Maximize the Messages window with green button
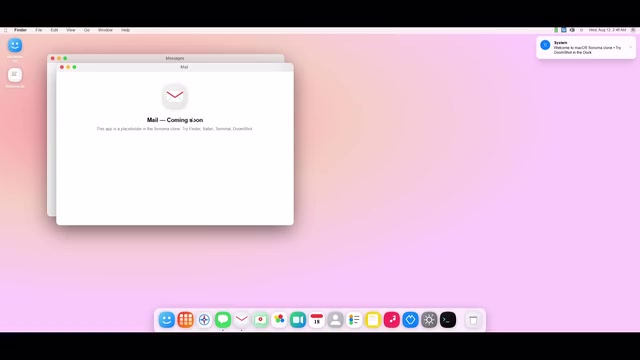This screenshot has height=360, width=640. [65, 58]
